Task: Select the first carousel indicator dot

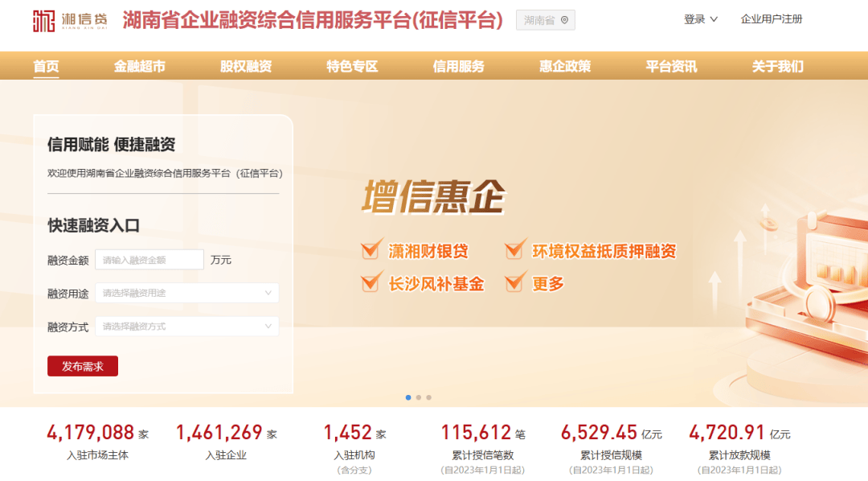Action: 408,397
